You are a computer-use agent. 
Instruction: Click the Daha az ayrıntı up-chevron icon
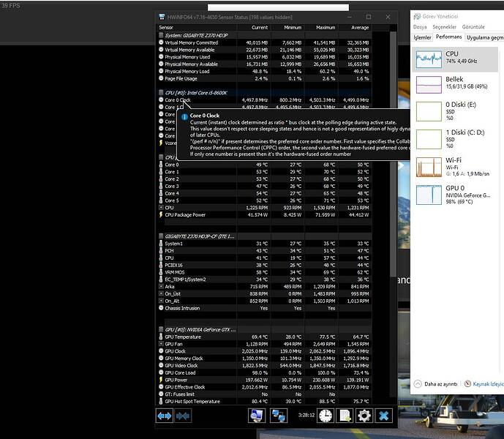pos(418,383)
